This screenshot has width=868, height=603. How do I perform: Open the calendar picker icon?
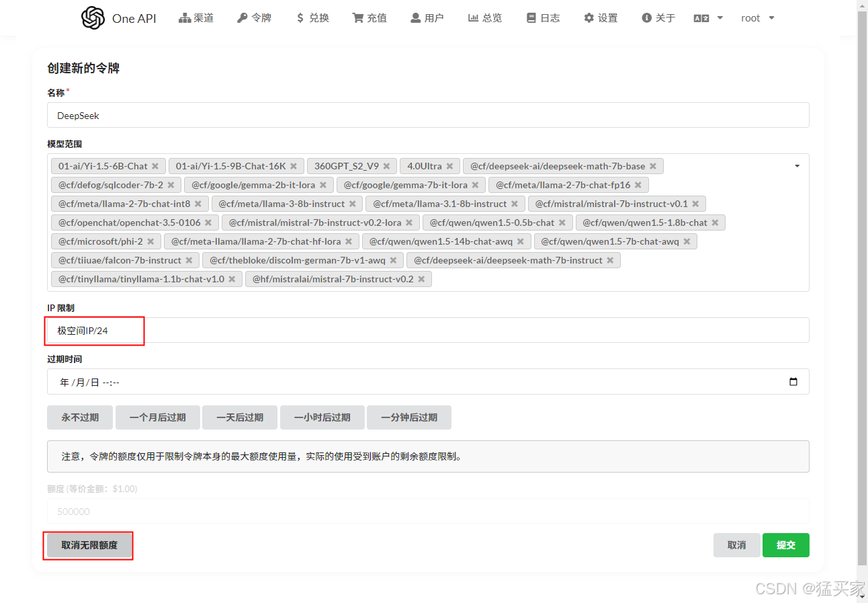[x=793, y=382]
